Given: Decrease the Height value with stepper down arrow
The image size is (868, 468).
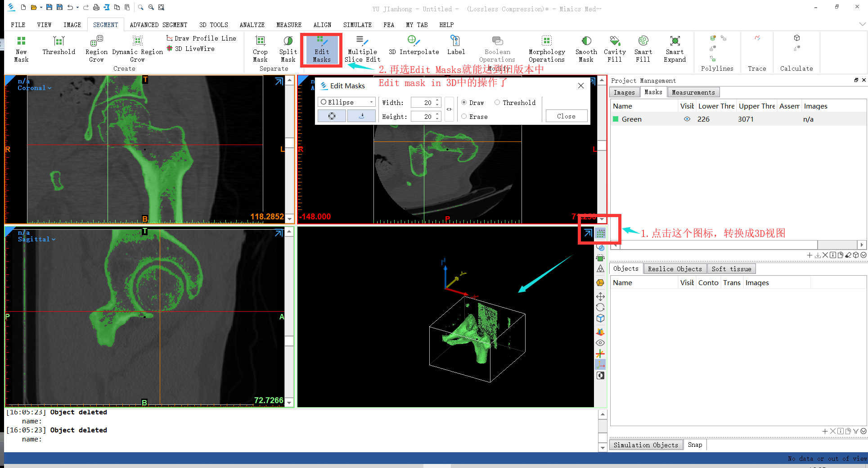Looking at the screenshot, I should pyautogui.click(x=437, y=119).
